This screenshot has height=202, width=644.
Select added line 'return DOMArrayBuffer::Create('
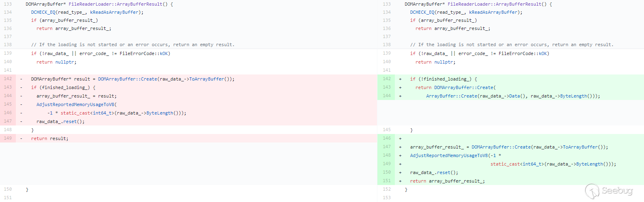click(x=456, y=87)
